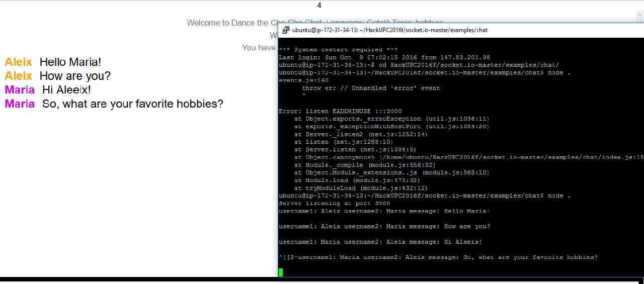This screenshot has width=644, height=284.
Task: Click 'So, what are your favorite hobbies?' message
Action: (133, 104)
